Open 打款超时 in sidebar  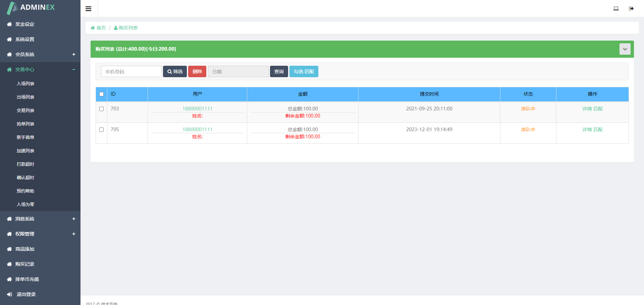25,164
